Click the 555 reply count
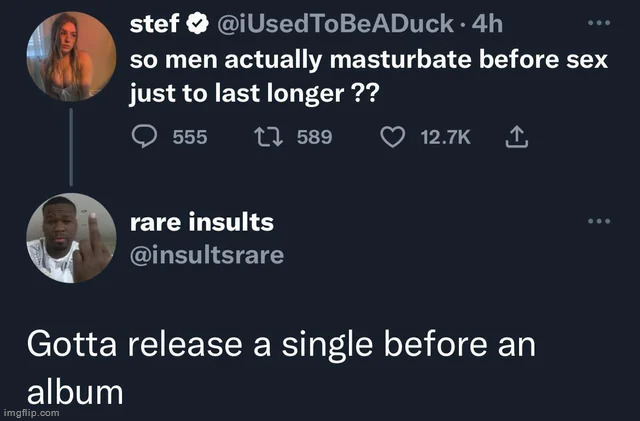The height and width of the screenshot is (421, 640). (190, 137)
